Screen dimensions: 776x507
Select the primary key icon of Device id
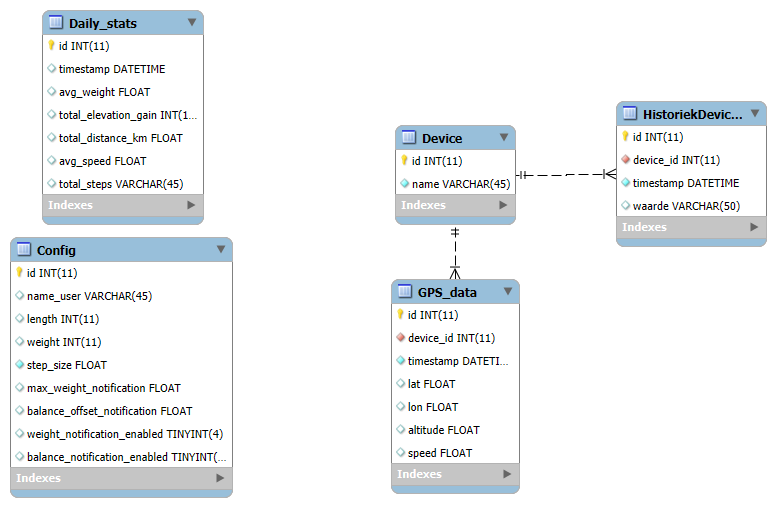404,160
